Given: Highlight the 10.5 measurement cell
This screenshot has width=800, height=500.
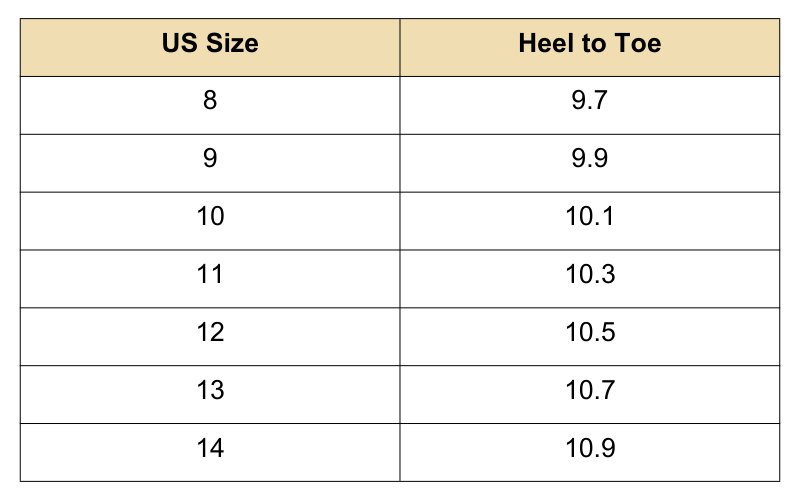Looking at the screenshot, I should pyautogui.click(x=590, y=333).
